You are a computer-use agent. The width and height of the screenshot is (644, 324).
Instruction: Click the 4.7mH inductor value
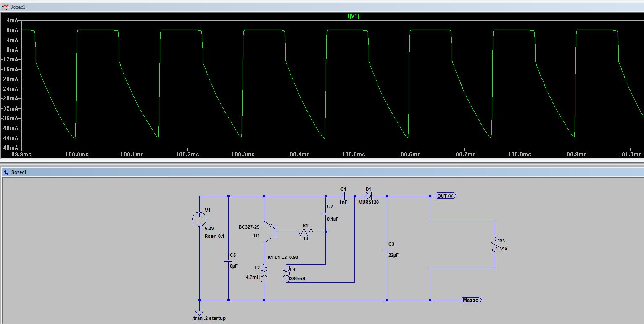pyautogui.click(x=253, y=277)
